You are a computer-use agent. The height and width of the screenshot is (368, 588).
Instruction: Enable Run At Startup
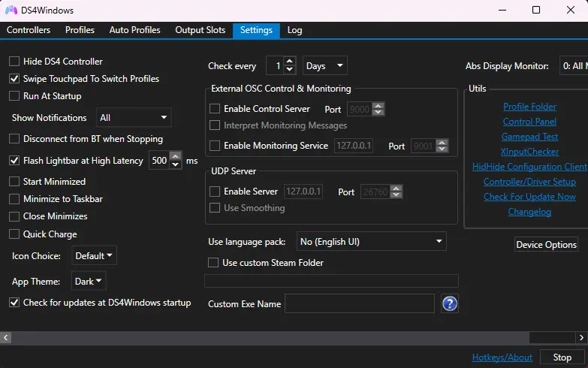pos(14,95)
